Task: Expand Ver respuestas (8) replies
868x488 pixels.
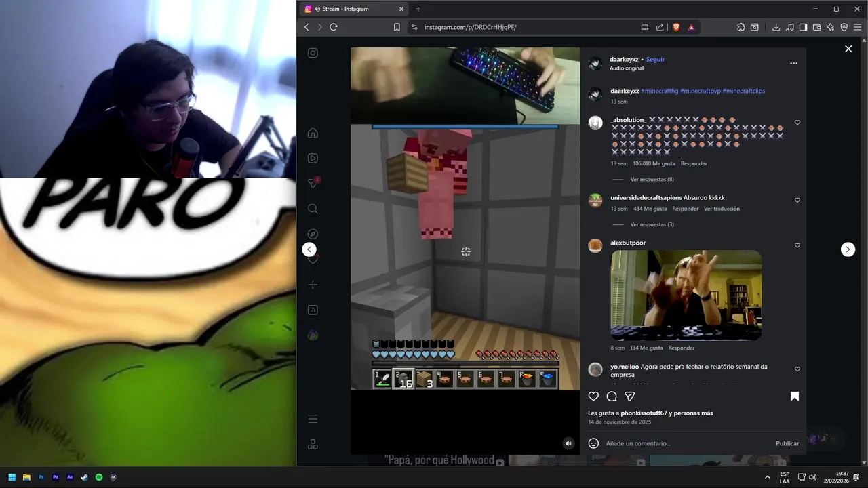Action: pos(652,180)
